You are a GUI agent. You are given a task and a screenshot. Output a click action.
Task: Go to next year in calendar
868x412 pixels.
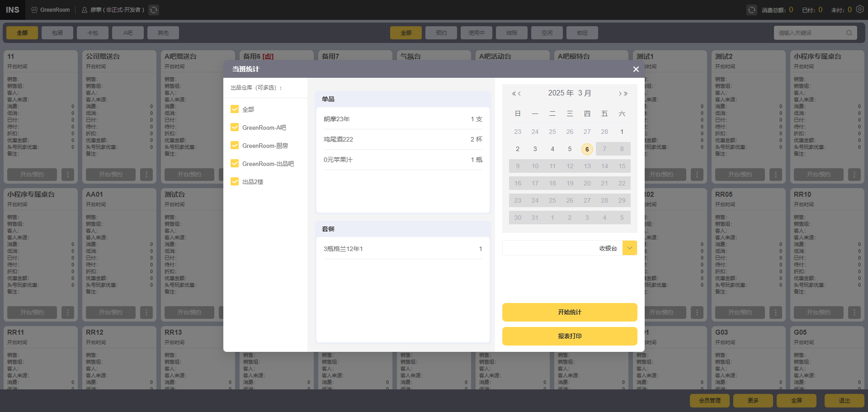[x=626, y=94]
